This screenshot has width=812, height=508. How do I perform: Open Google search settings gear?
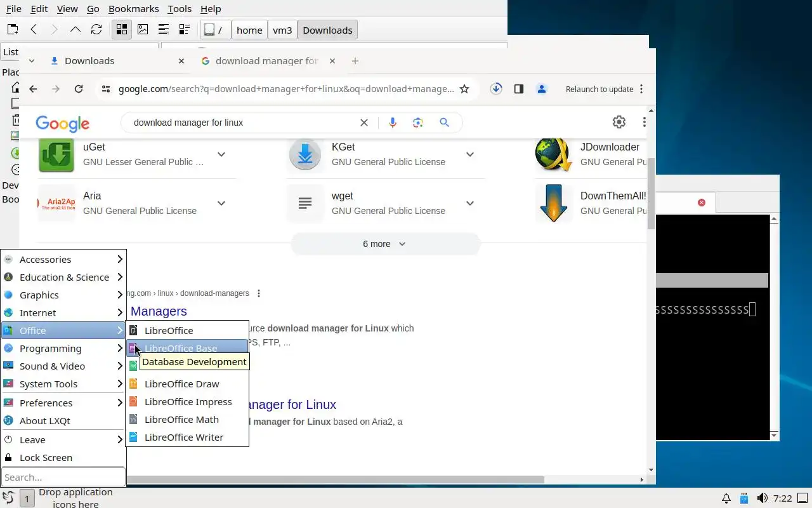619,122
